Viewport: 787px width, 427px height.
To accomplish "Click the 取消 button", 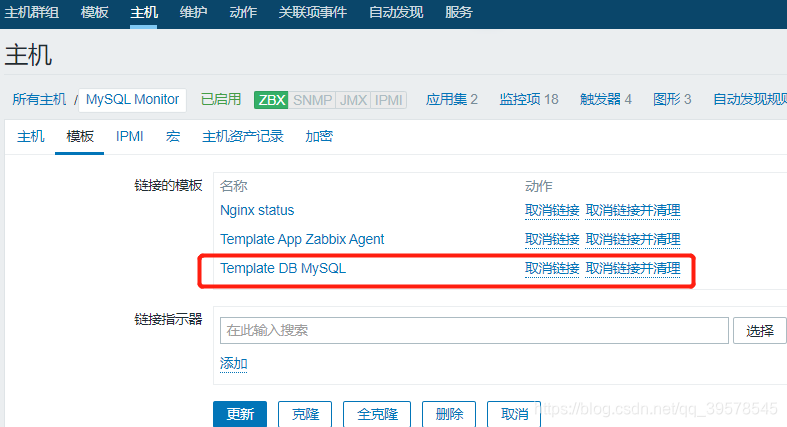I will pos(514,414).
